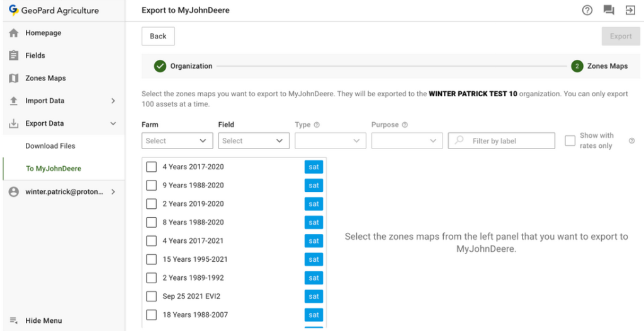Check the 9 Years 1988-2020 zones map
This screenshot has width=644, height=331.
point(151,185)
